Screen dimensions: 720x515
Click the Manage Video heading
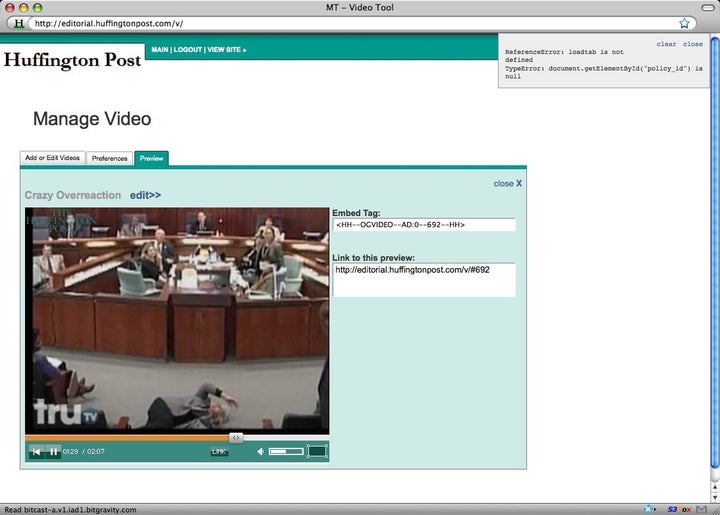coord(92,119)
